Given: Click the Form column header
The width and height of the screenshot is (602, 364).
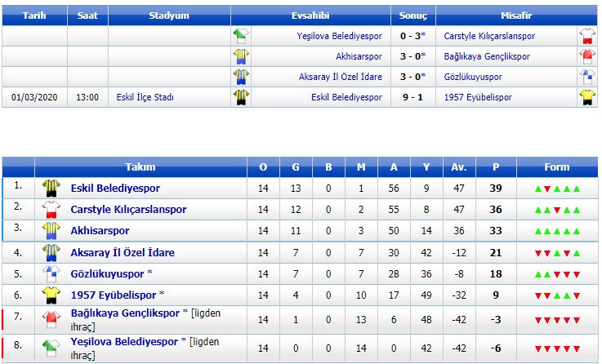Looking at the screenshot, I should click(557, 166).
